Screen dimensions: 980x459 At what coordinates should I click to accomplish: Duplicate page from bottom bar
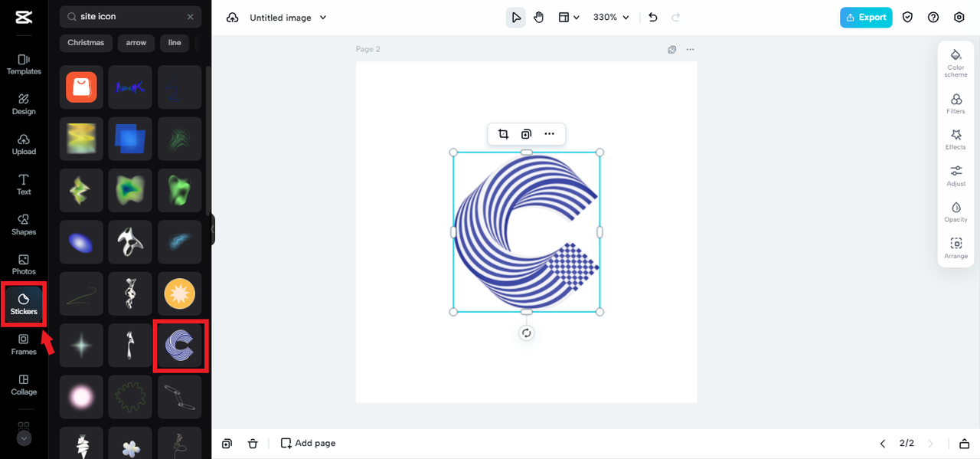(227, 444)
